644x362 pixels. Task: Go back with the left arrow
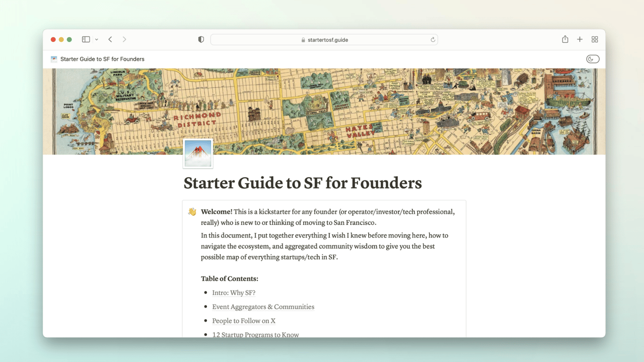point(110,40)
